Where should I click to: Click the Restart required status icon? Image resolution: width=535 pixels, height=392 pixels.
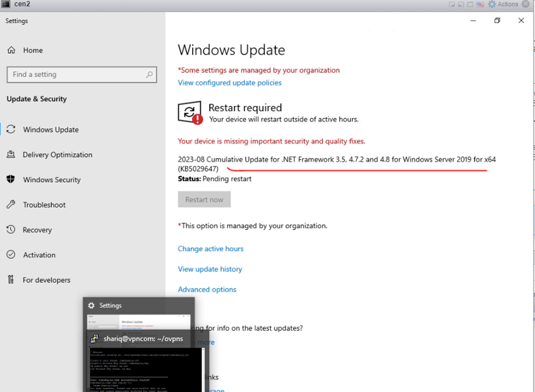pyautogui.click(x=190, y=113)
